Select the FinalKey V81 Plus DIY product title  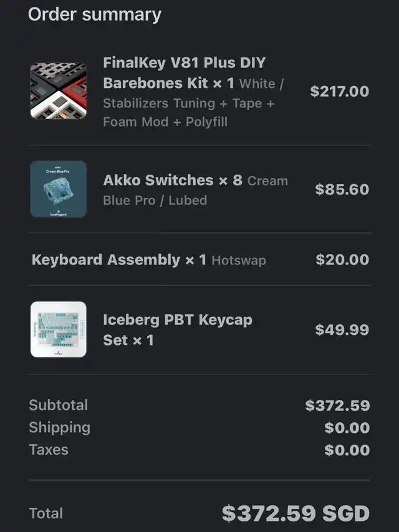point(184,72)
